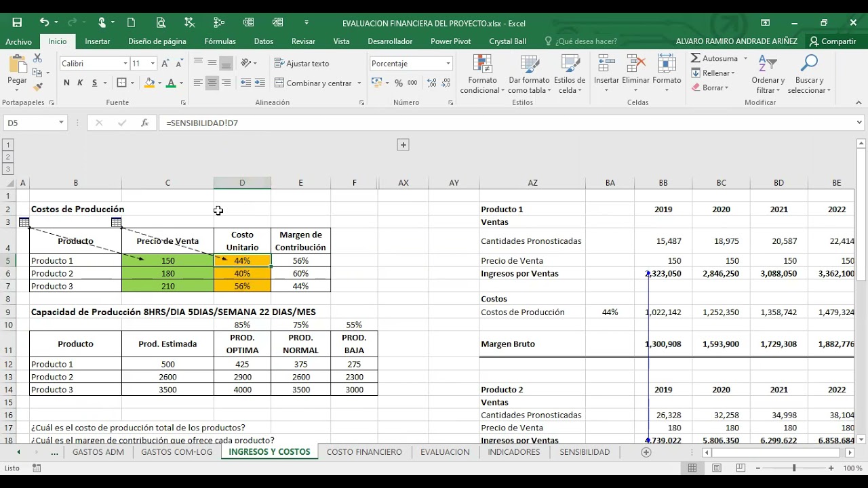Click the Save icon in quick access toolbar

17,22
